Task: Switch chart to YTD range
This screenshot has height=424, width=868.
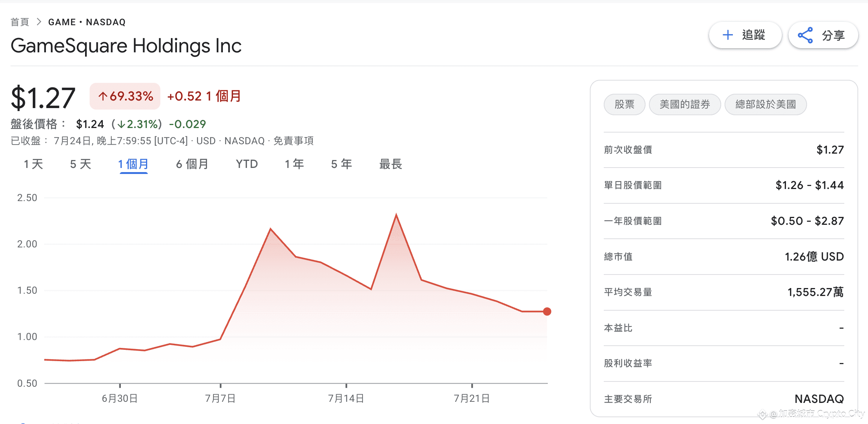Action: pyautogui.click(x=247, y=164)
